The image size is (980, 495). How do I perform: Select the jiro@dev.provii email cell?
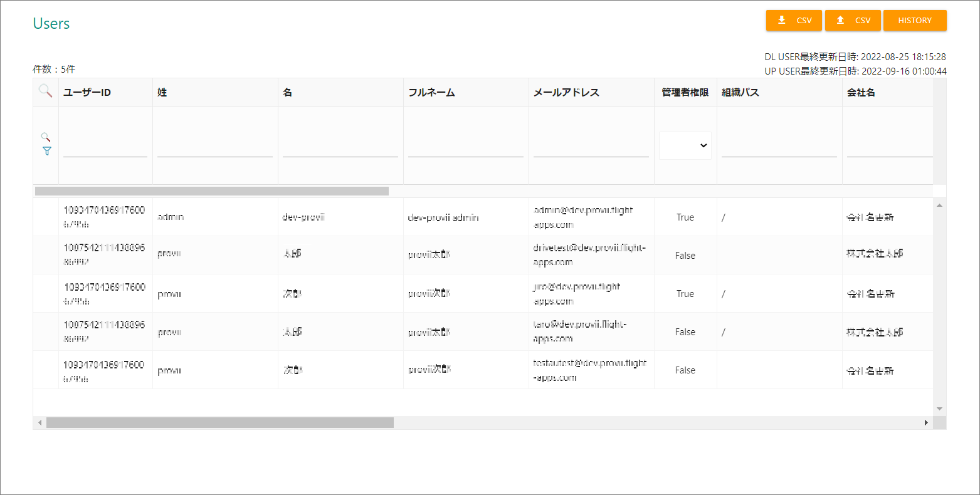pyautogui.click(x=591, y=294)
